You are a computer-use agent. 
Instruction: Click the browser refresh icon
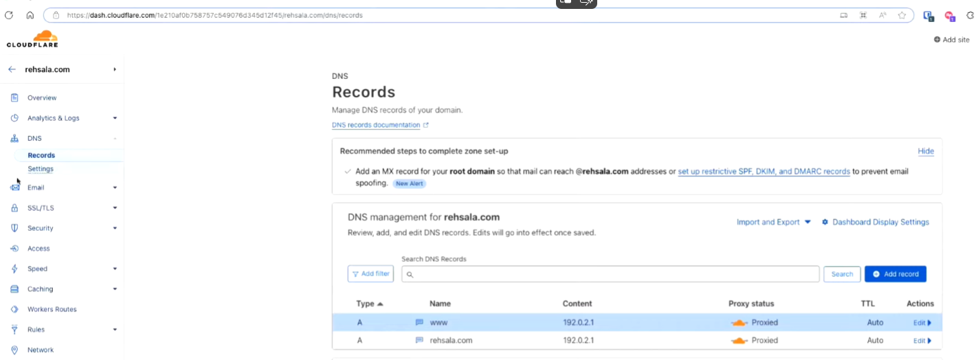coord(9,15)
